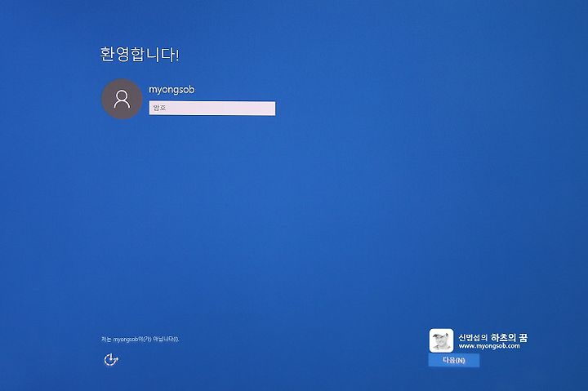The height and width of the screenshot is (391, 588).
Task: Click the myongsob user avatar icon
Action: point(122,99)
